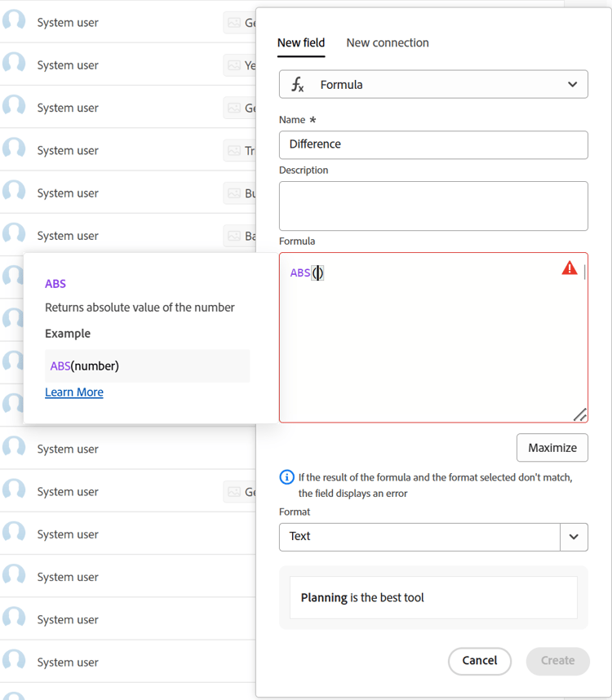Click the top System user avatar
Image resolution: width=612 pixels, height=700 pixels.
pos(14,22)
